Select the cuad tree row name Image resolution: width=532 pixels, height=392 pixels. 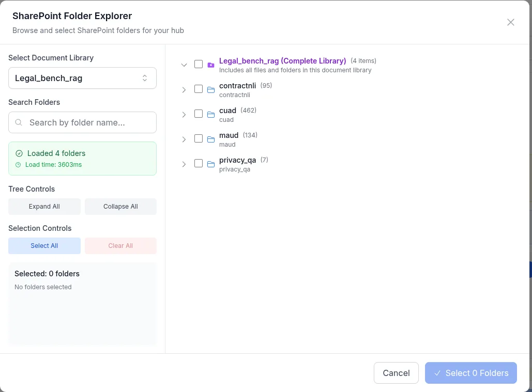[227, 111]
